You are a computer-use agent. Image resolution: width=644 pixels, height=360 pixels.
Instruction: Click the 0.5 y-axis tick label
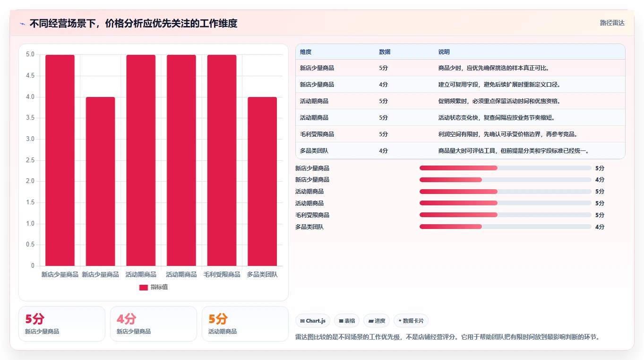pyautogui.click(x=30, y=245)
